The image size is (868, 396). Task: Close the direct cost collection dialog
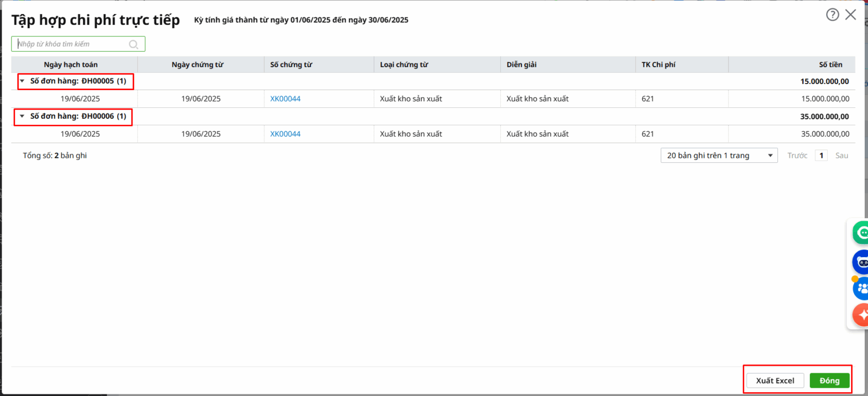point(851,15)
